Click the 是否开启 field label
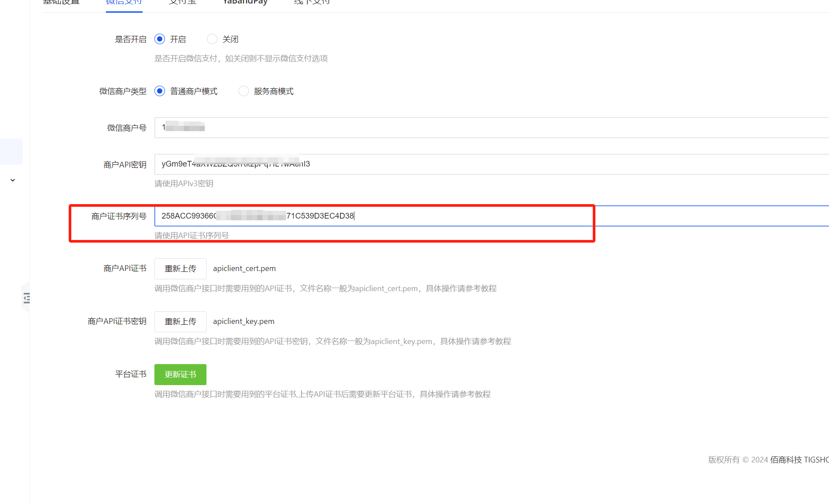 coord(131,39)
